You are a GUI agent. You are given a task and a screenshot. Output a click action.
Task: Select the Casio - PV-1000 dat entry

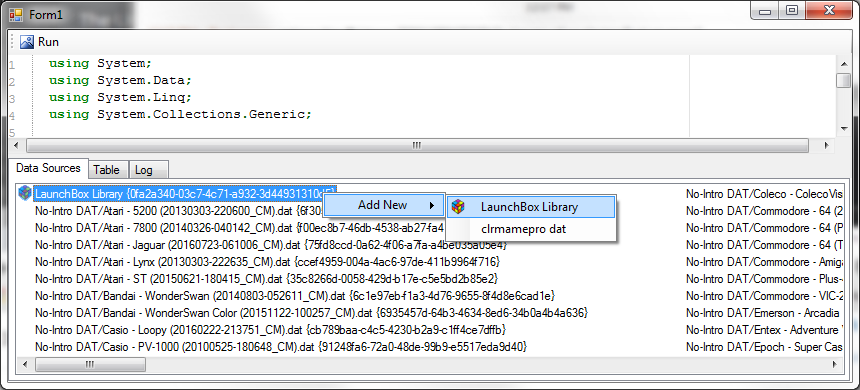coord(281,347)
